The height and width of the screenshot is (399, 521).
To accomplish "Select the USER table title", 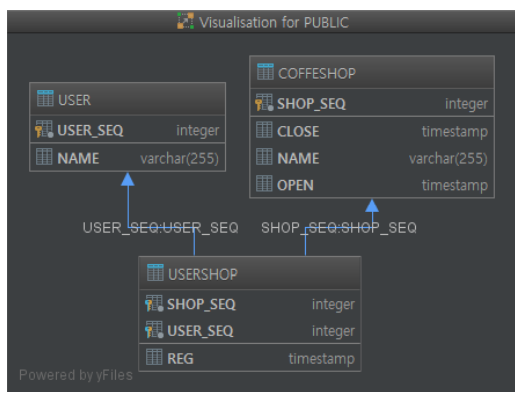I will tap(74, 100).
